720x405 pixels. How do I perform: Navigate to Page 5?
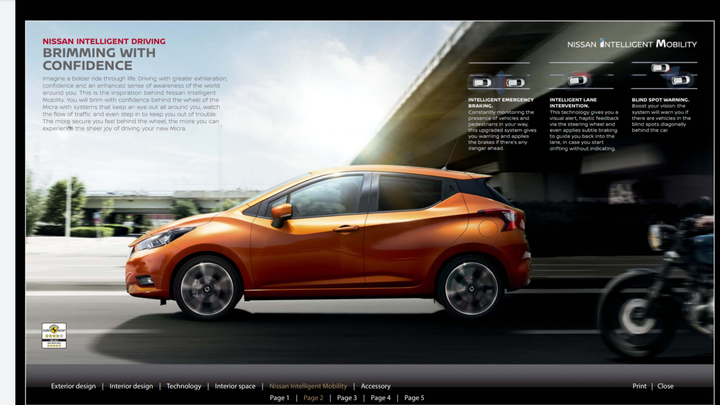point(414,398)
